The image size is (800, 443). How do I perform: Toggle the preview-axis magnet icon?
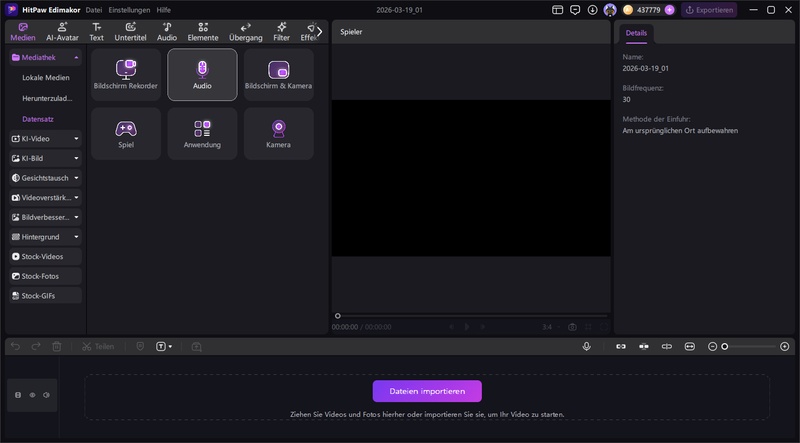click(667, 347)
